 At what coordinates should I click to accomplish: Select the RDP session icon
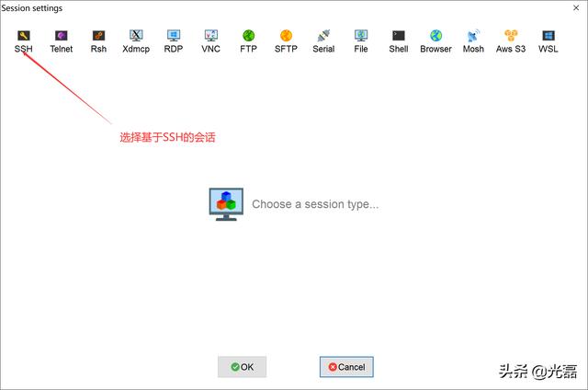click(174, 41)
